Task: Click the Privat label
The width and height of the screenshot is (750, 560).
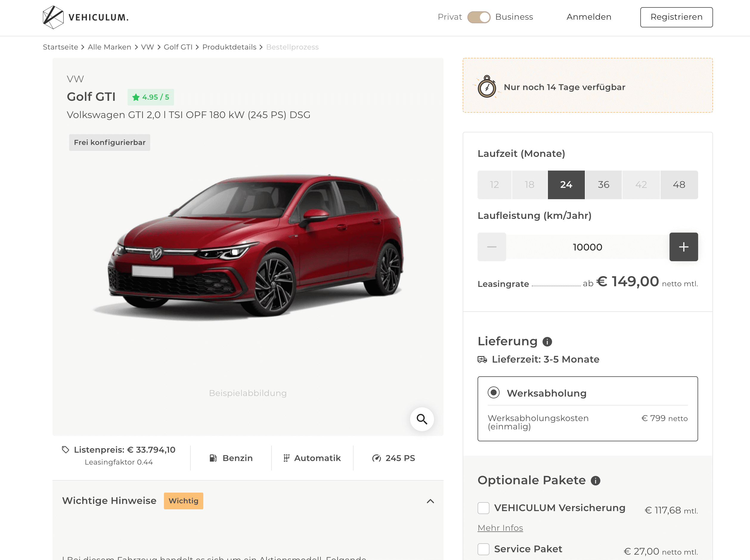Action: (x=450, y=17)
